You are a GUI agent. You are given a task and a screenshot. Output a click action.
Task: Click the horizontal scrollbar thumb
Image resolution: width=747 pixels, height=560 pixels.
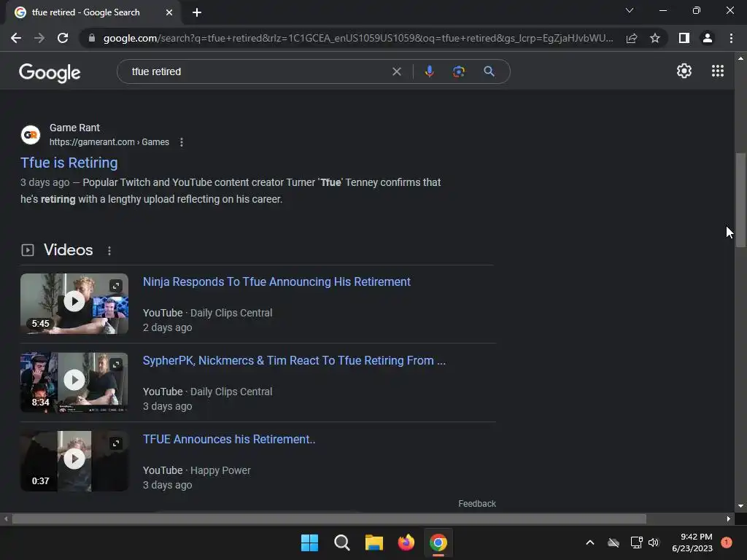[329, 518]
